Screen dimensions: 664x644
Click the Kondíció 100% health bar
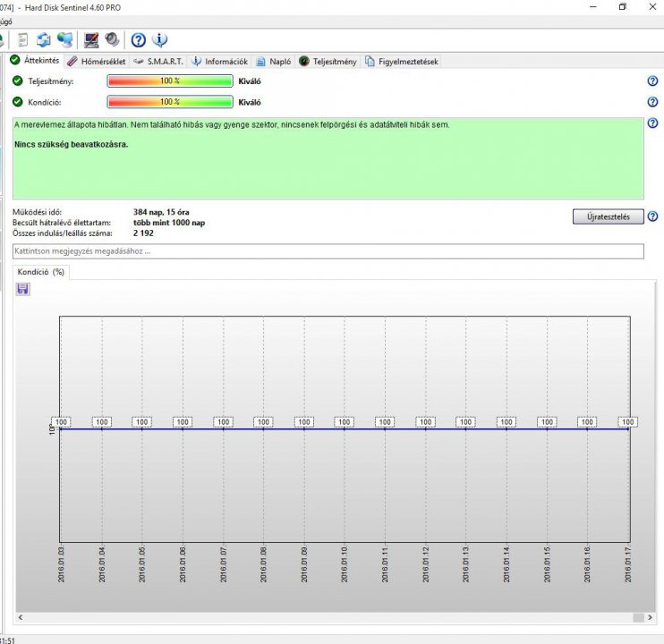170,102
